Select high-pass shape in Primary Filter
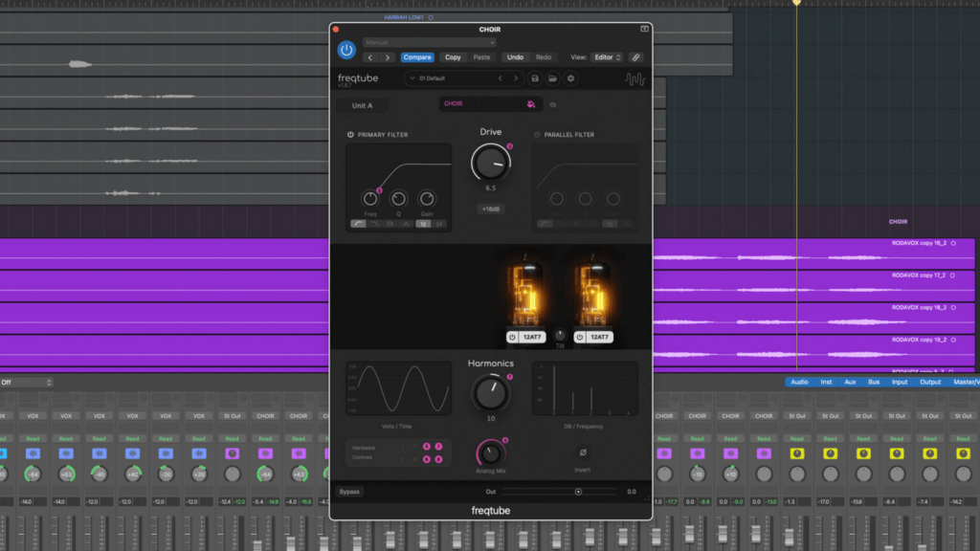The height and width of the screenshot is (551, 980). coord(358,224)
